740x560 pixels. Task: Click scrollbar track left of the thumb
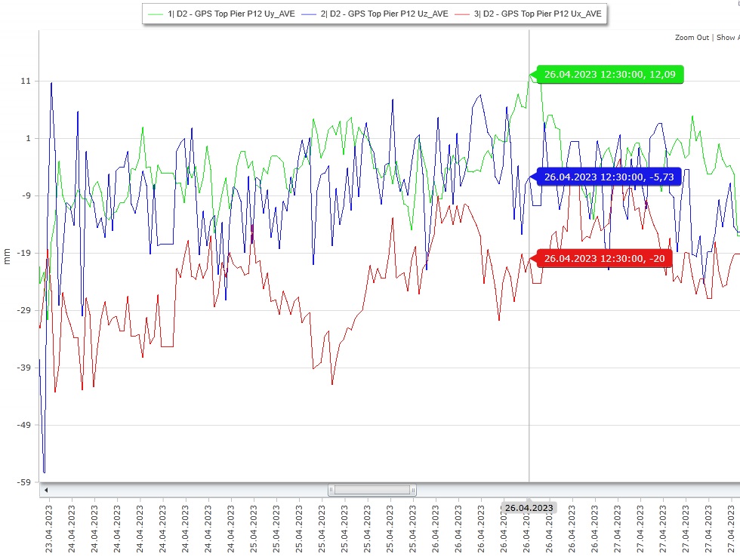(189, 490)
